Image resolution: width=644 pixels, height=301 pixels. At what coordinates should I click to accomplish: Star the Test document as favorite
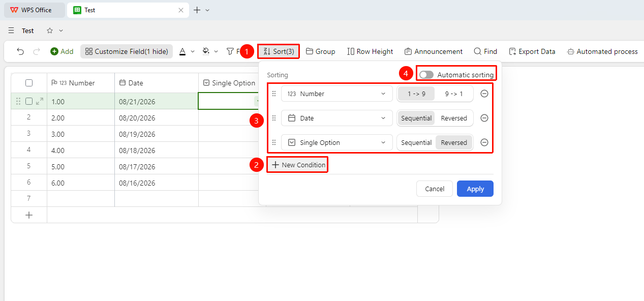point(50,31)
